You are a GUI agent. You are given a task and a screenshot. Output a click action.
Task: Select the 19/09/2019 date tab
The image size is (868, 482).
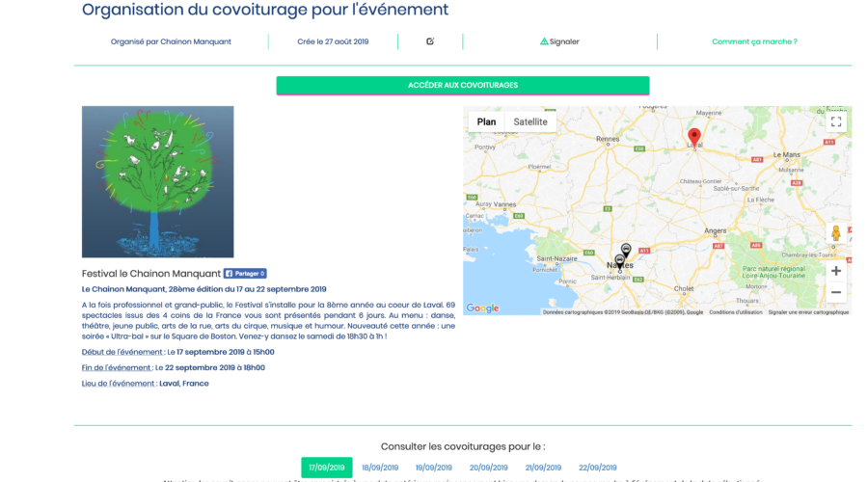(433, 468)
